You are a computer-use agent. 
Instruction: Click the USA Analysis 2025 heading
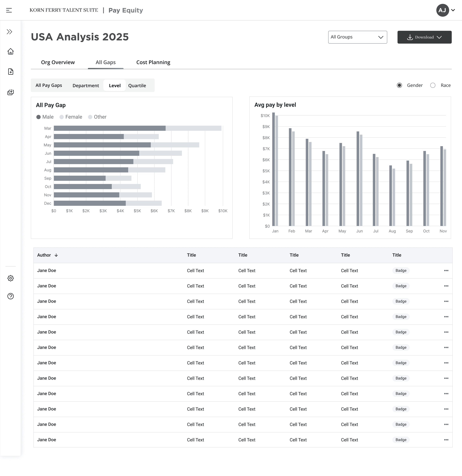point(80,37)
